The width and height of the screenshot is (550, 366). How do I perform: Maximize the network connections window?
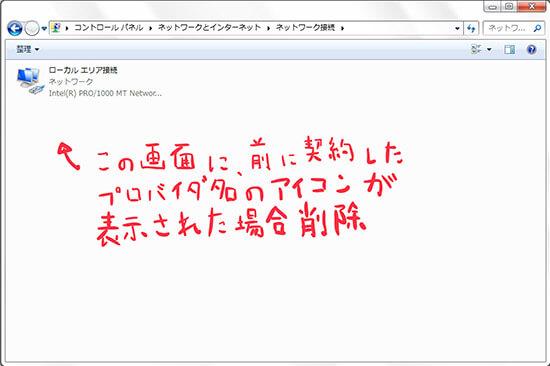point(509,6)
